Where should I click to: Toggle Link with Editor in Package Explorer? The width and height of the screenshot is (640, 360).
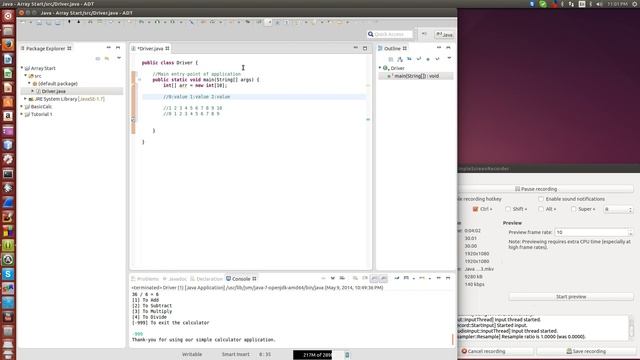107,59
